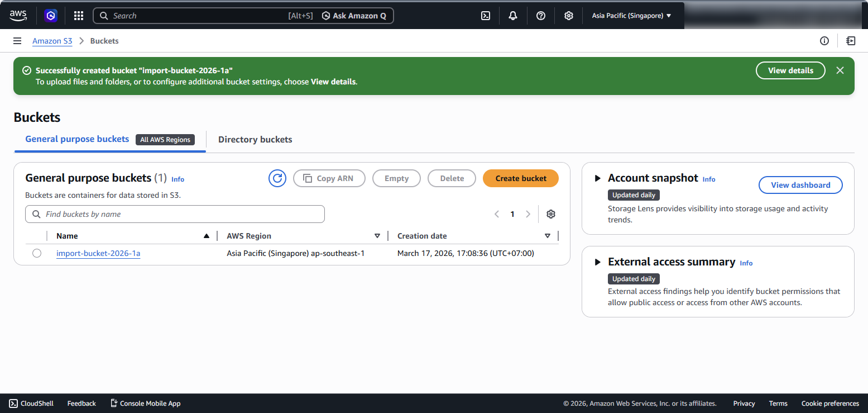This screenshot has width=868, height=413.
Task: Click the Copy ARN button
Action: pyautogui.click(x=329, y=178)
